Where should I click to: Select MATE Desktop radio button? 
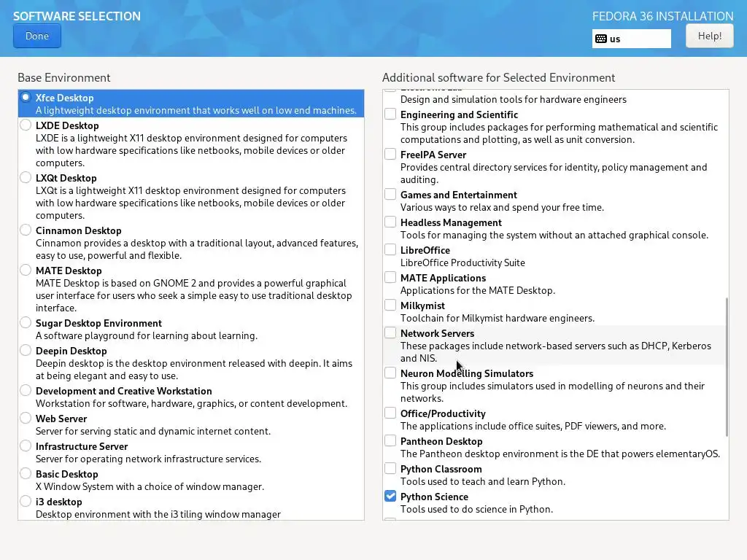click(x=26, y=270)
